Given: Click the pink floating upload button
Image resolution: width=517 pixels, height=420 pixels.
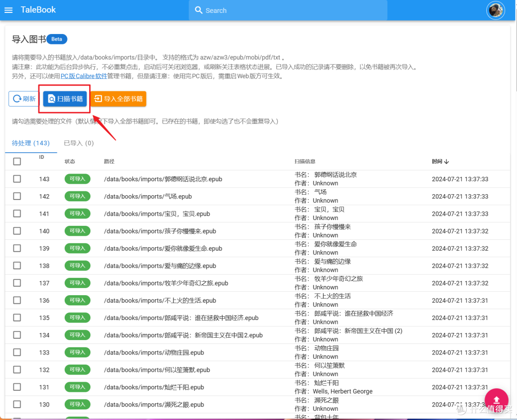Looking at the screenshot, I should pyautogui.click(x=496, y=400).
